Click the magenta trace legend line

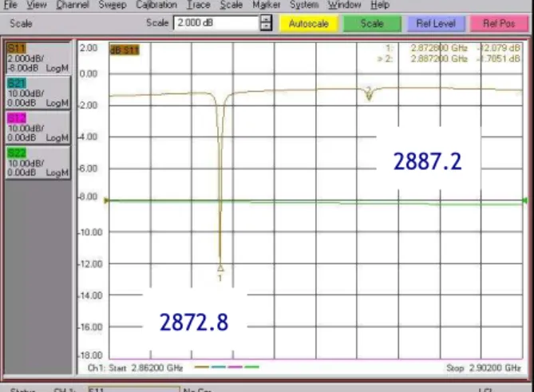tap(235, 366)
